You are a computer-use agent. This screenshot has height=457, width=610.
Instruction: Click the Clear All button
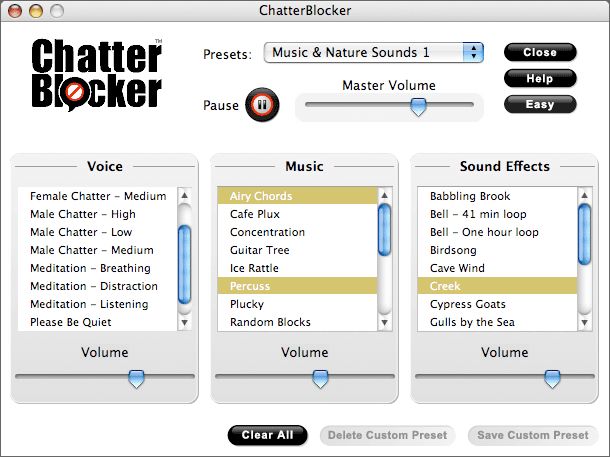pos(268,435)
